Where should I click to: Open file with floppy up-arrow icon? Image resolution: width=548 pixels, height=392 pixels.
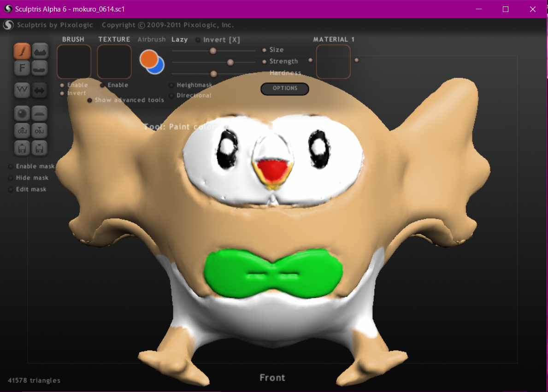click(22, 148)
